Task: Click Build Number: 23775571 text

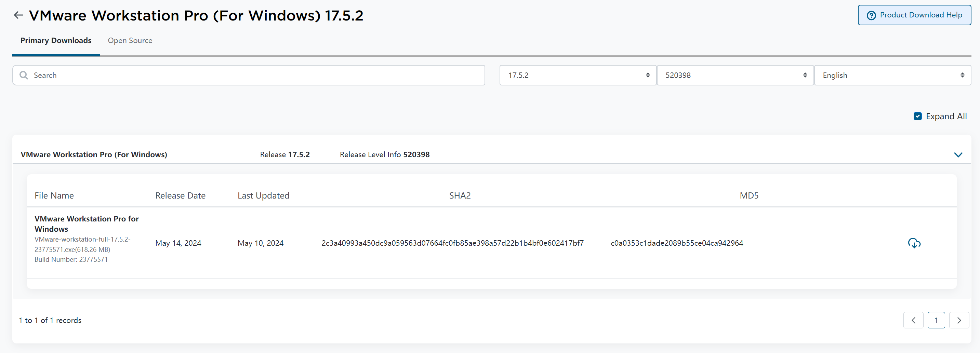Action: [71, 259]
